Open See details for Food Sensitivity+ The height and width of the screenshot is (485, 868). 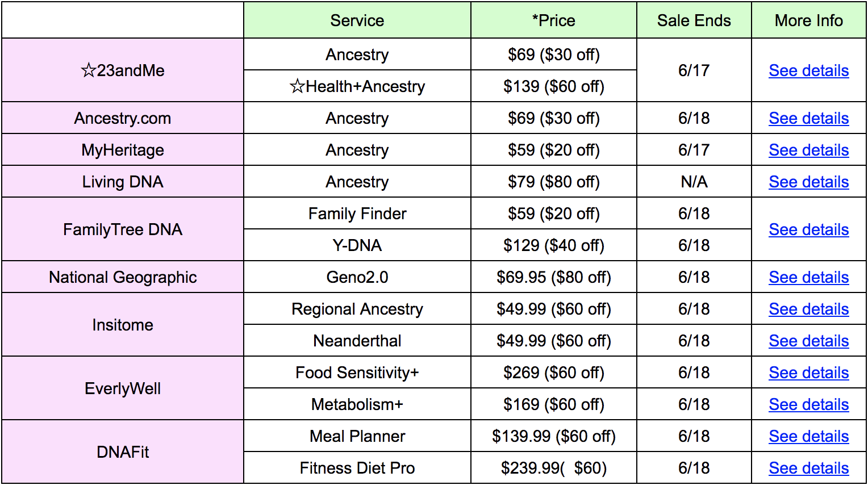click(x=808, y=373)
